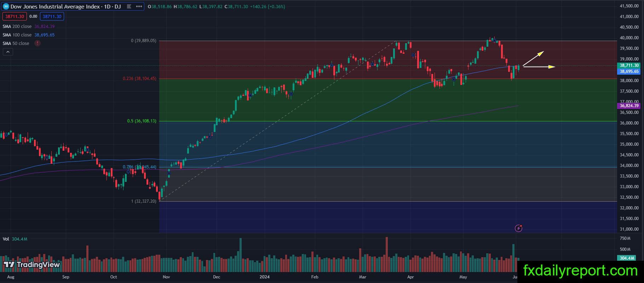Click the change value +140.26 (+0.36%)

coord(268,7)
